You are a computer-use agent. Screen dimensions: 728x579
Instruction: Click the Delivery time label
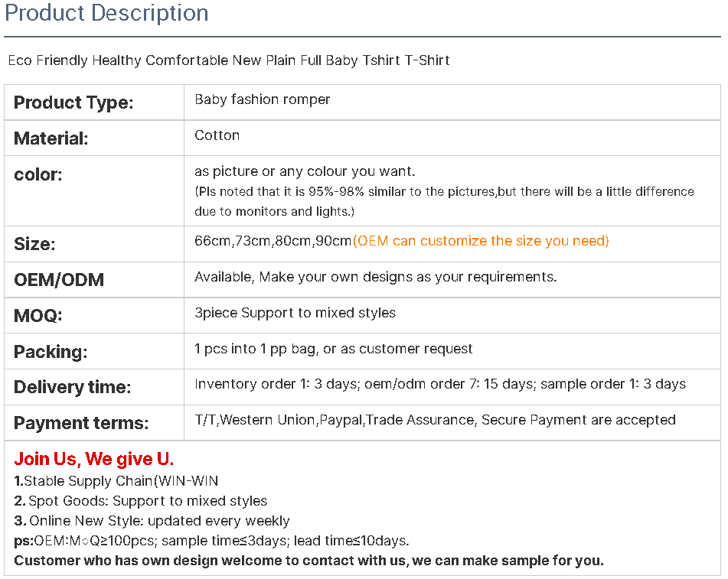73,387
